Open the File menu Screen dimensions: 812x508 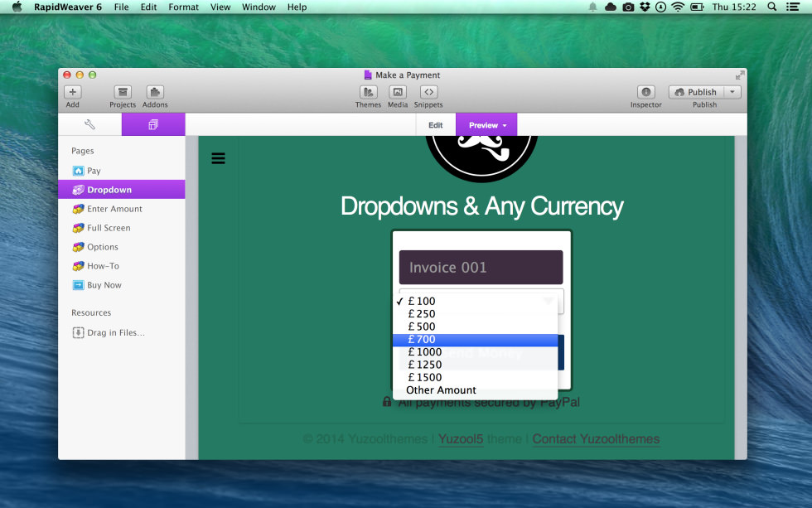coord(121,7)
